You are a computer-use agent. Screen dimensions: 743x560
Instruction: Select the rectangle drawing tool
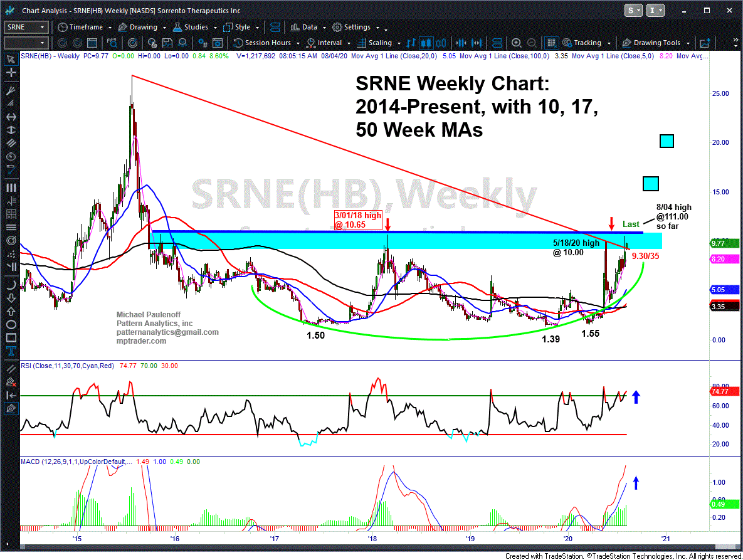point(11,338)
